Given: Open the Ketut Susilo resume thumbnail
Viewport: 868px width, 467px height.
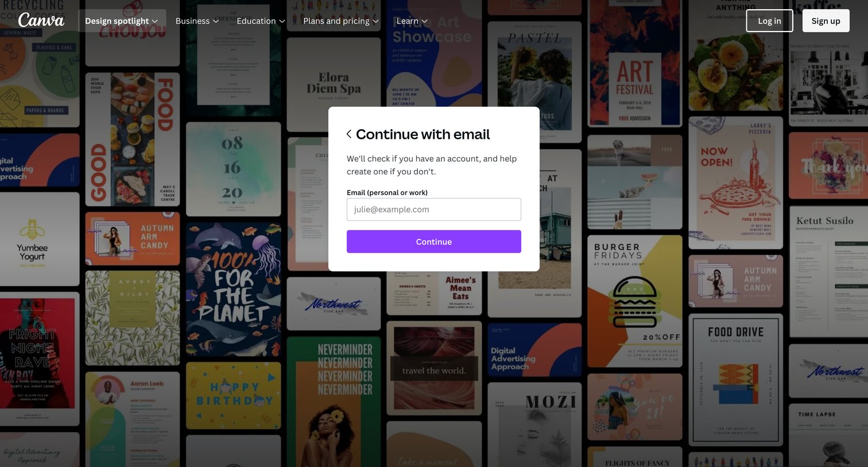Looking at the screenshot, I should tap(828, 271).
